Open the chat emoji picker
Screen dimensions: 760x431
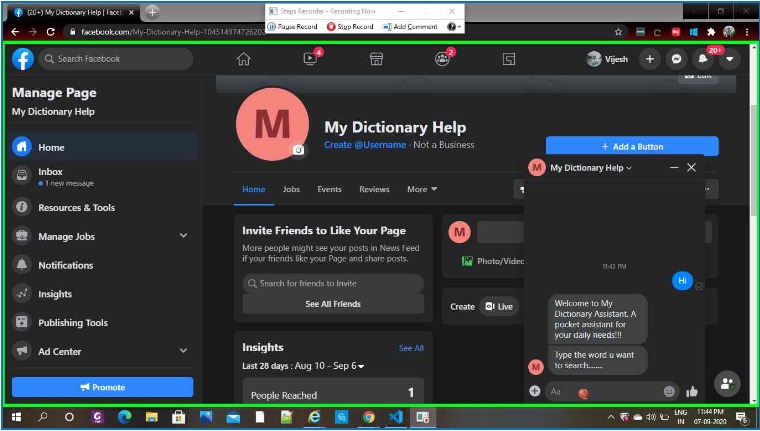(x=669, y=391)
